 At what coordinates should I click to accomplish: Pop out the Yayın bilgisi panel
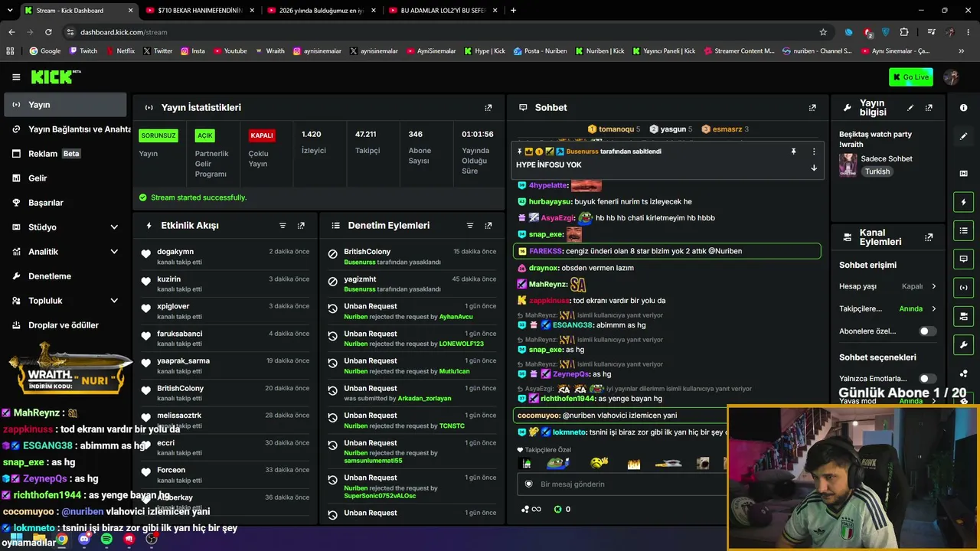tap(929, 108)
